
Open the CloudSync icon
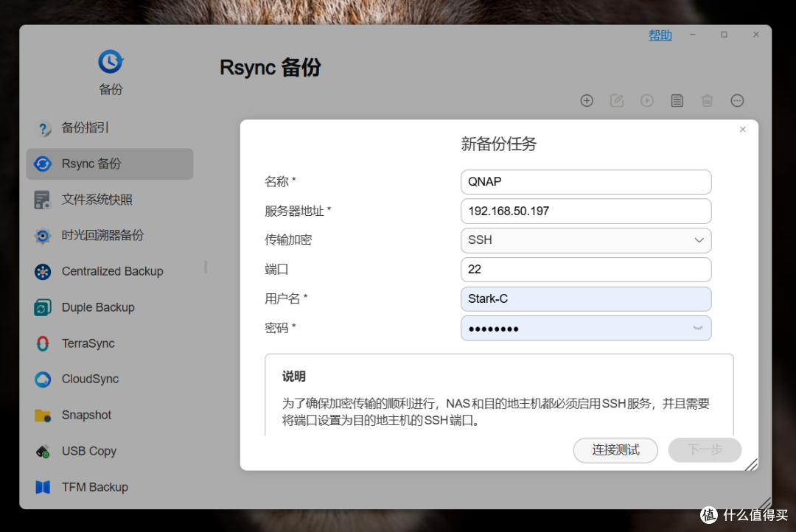[x=43, y=379]
